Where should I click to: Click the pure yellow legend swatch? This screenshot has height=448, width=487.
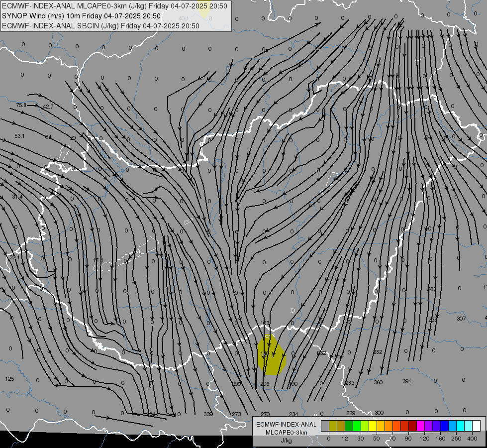[373, 426]
